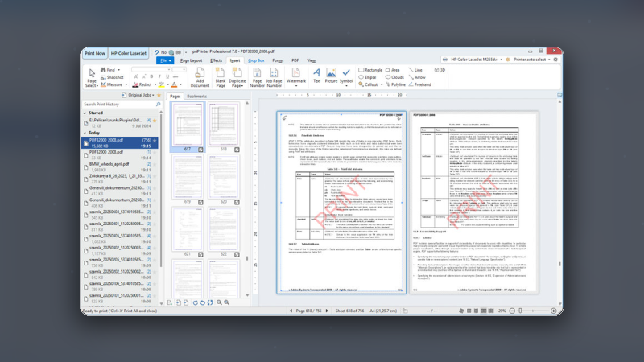Open the Forms ribbon tab
The width and height of the screenshot is (644, 362).
(278, 60)
